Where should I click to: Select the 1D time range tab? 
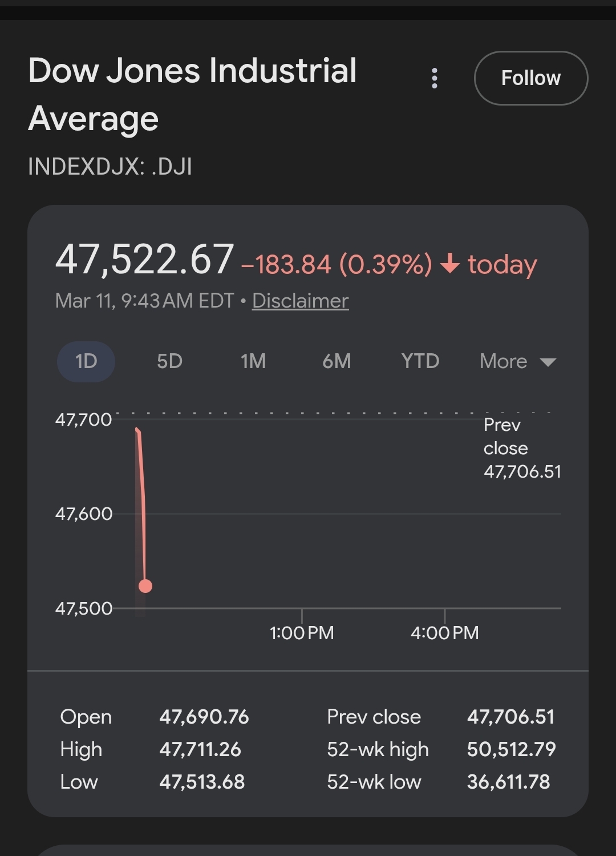click(x=86, y=361)
